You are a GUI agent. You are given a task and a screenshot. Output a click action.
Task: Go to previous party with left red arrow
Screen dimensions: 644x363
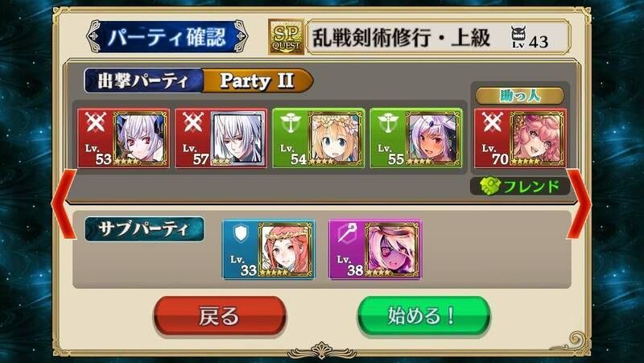(64, 204)
